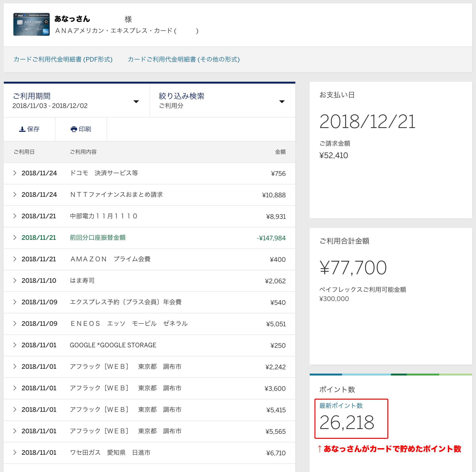Image resolution: width=476 pixels, height=472 pixels.
Task: Expand the アフラック ¥5,565 row
Action: pyautogui.click(x=150, y=431)
